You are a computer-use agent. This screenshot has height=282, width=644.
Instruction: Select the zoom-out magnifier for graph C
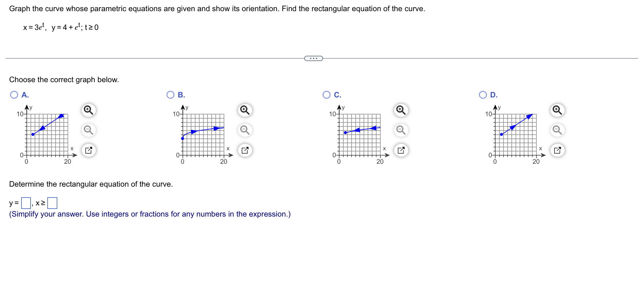[x=400, y=130]
